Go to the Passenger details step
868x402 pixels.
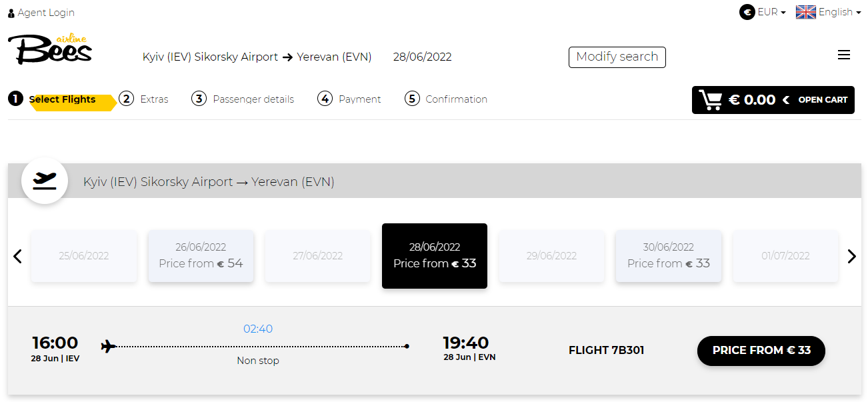click(x=243, y=99)
